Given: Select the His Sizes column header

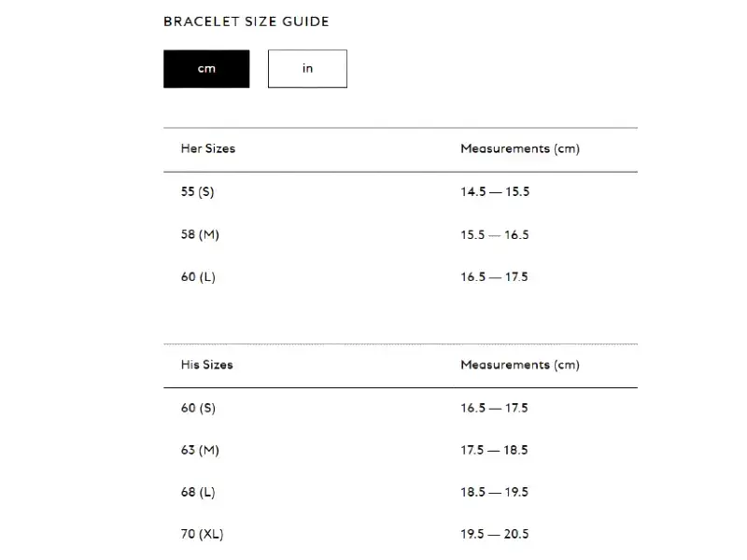Looking at the screenshot, I should pyautogui.click(x=207, y=365).
